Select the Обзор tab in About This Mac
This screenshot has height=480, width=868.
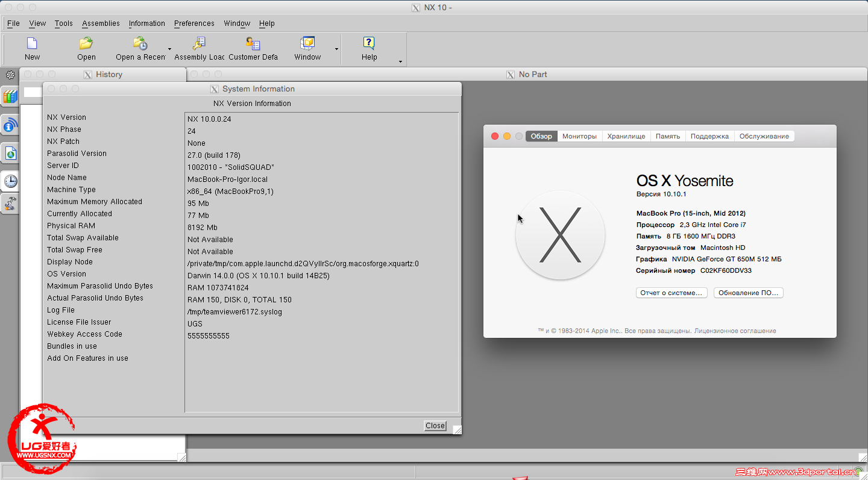pyautogui.click(x=541, y=136)
